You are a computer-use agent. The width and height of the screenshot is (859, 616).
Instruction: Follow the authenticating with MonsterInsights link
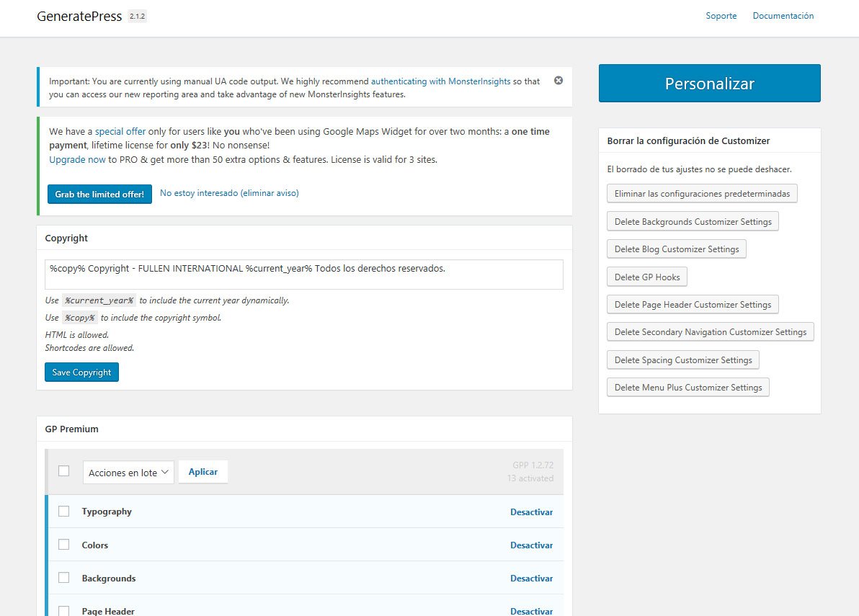[x=440, y=81]
